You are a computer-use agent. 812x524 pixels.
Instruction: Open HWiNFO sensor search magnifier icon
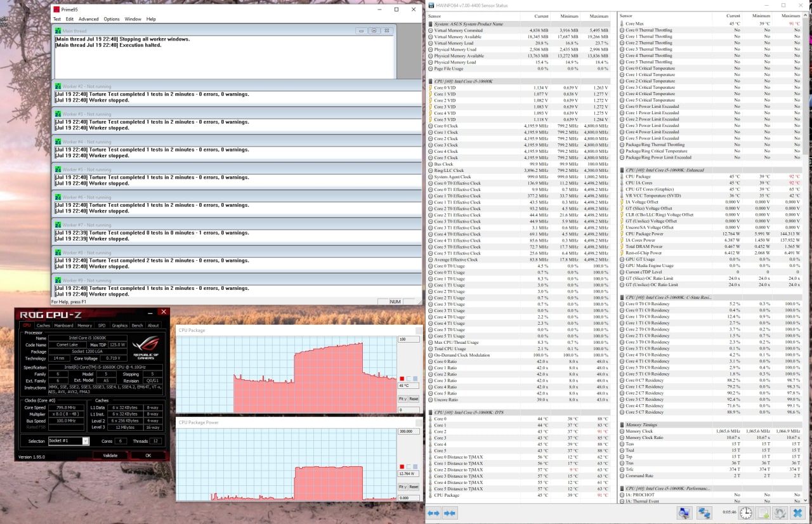684,513
